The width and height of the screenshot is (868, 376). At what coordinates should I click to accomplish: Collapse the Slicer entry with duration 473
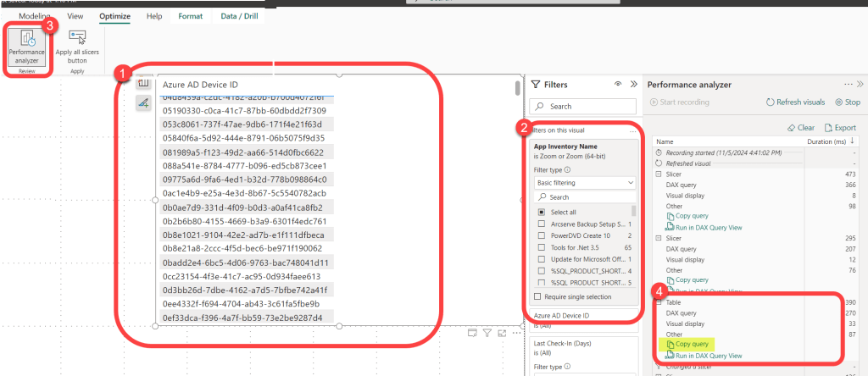coord(659,174)
